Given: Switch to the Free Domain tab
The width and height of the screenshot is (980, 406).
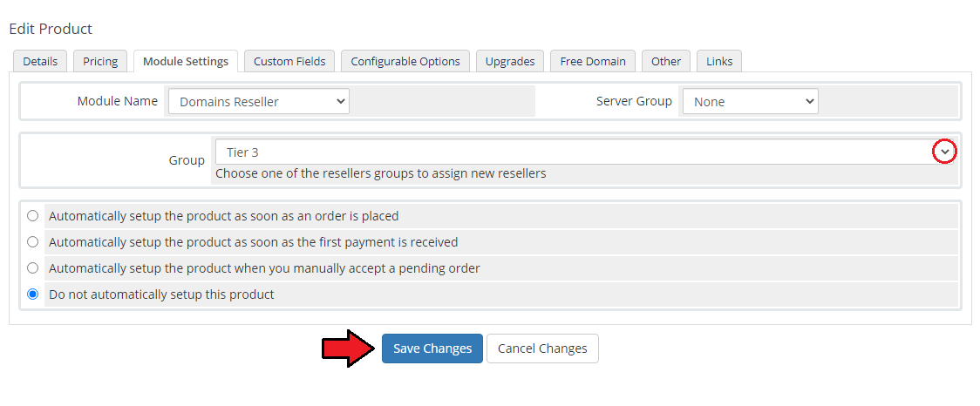Looking at the screenshot, I should click(593, 61).
